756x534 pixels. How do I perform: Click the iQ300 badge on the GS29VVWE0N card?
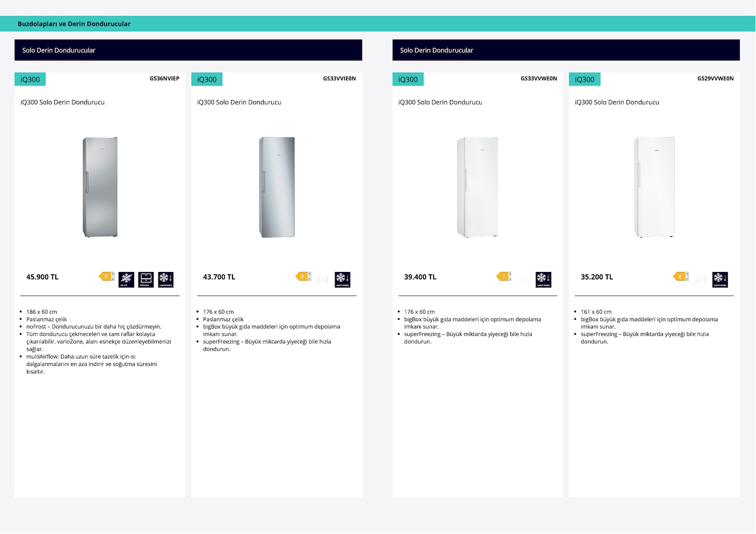585,79
